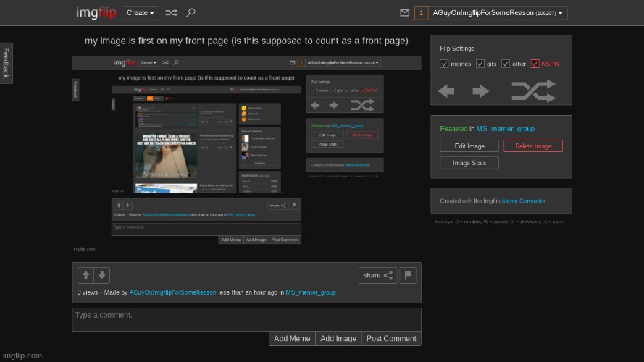This screenshot has height=362, width=644.
Task: Flag the image with flag icon
Action: pos(408,275)
